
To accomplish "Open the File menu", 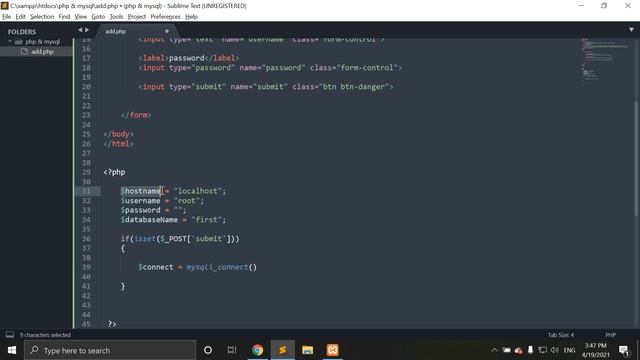I will (7, 17).
